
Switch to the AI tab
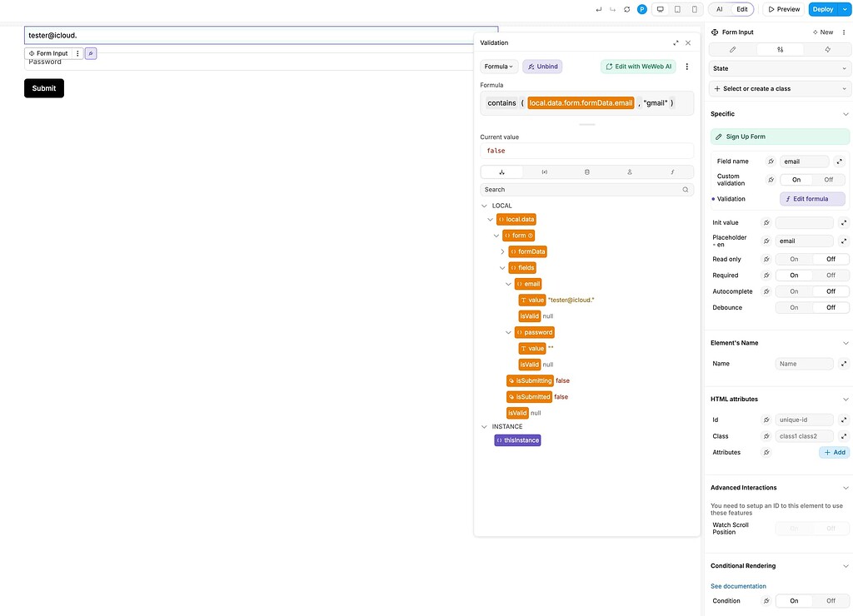(x=720, y=9)
